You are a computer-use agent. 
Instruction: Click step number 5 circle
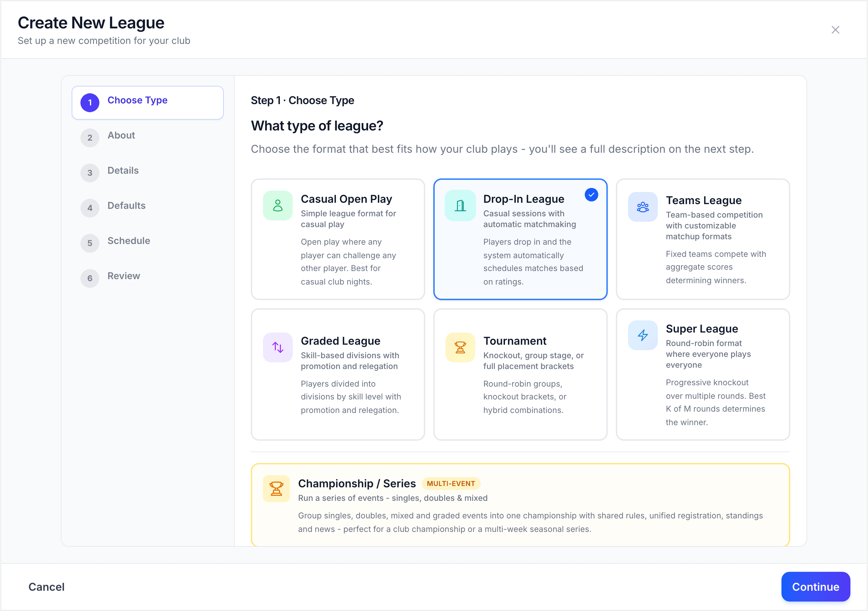pos(90,243)
